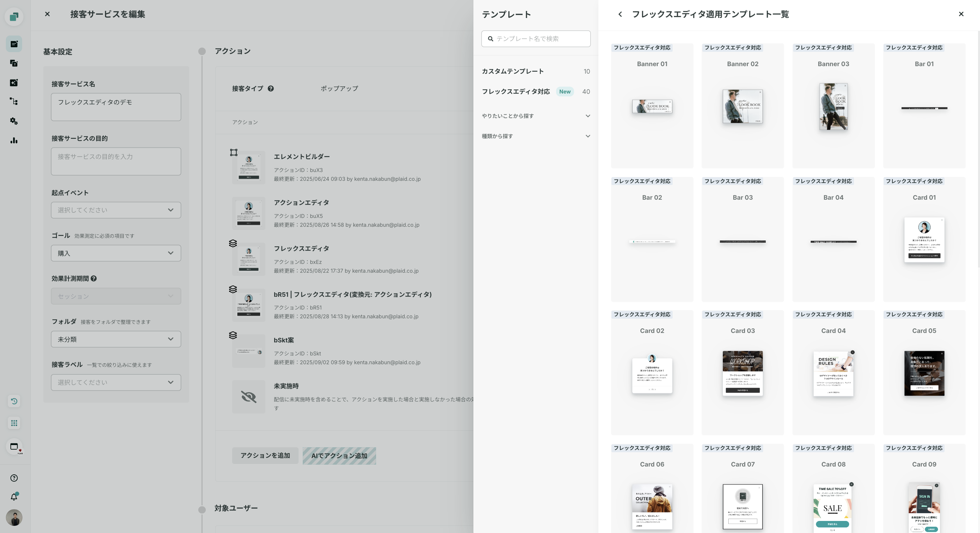Open the user avatar profile menu
980x533 pixels.
pos(14,517)
